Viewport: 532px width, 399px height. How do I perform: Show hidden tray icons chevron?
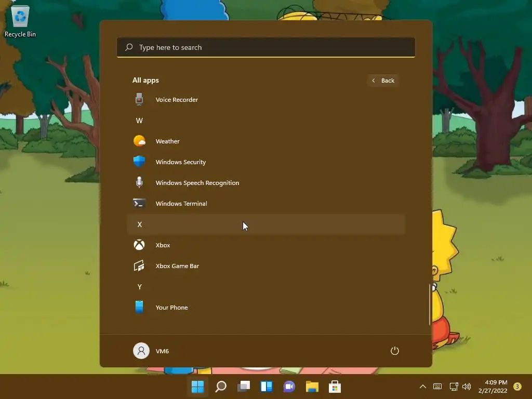423,386
